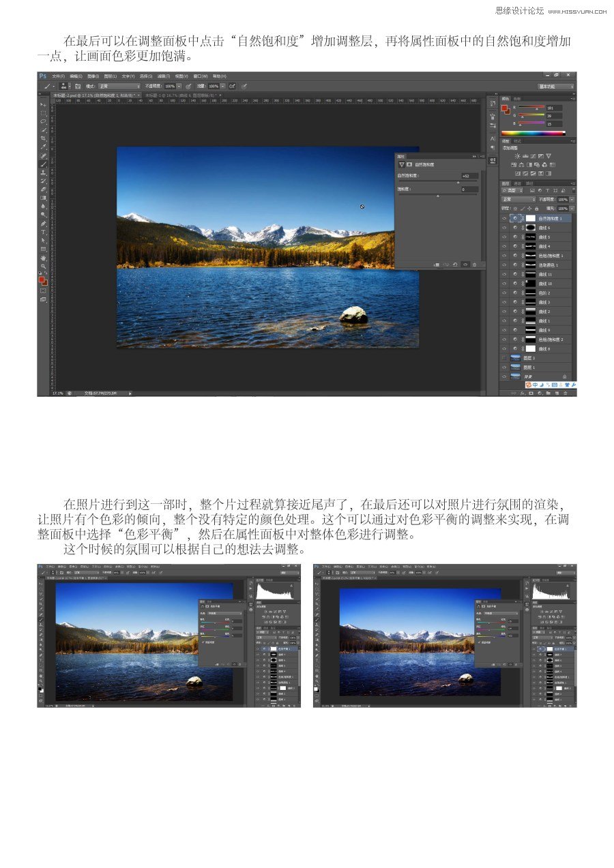Viewport: 614px width, 868px height.
Task: Click the mask icon in Properties header
Action: pyautogui.click(x=409, y=164)
